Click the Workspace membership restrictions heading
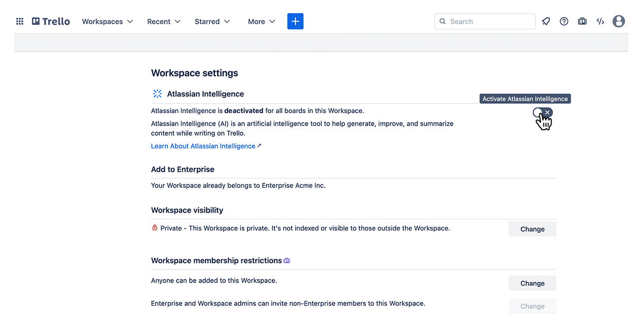This screenshot has height=317, width=644. click(x=216, y=260)
